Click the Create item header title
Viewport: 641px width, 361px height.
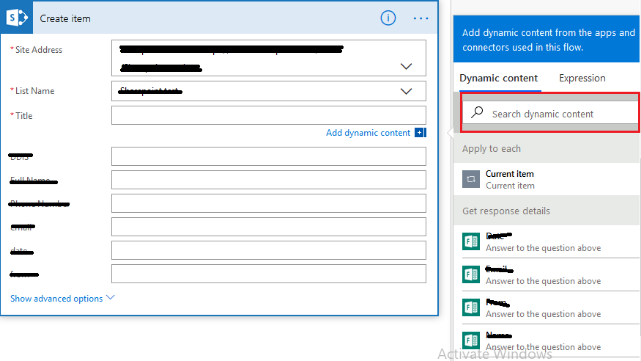[65, 19]
